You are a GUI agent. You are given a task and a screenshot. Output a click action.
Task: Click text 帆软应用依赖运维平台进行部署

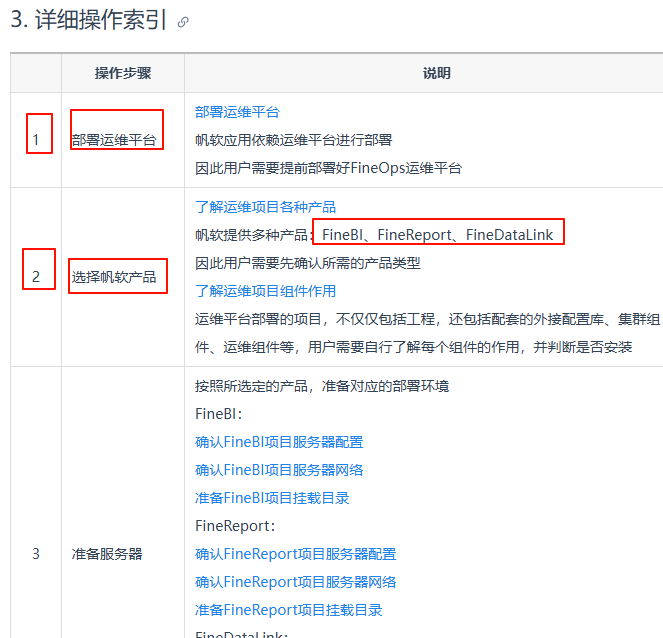[x=293, y=140]
